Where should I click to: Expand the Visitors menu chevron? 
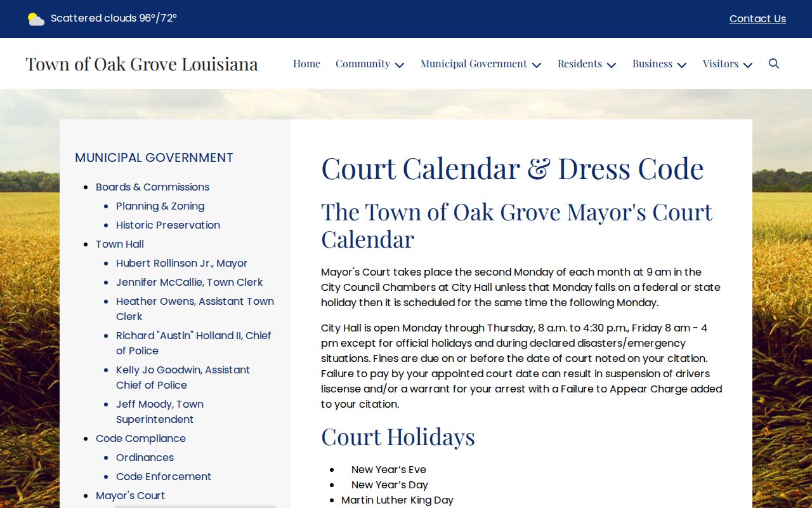[748, 65]
